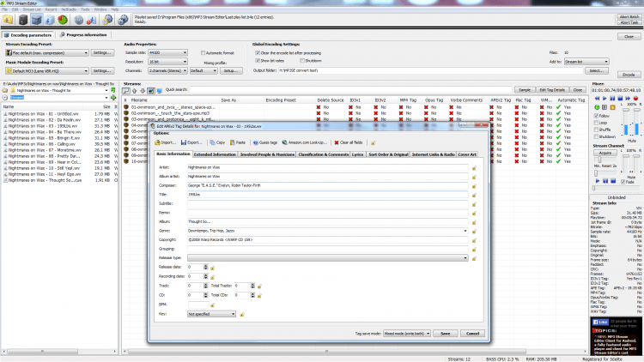Open Amazon.com Look-Up
Screen dimensions: 644x362
click(285, 142)
